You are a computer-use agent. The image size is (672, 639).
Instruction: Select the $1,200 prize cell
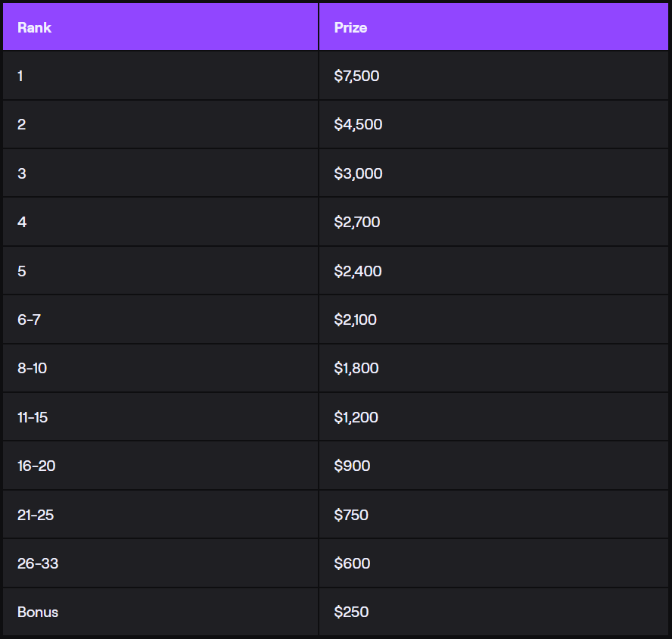point(356,417)
